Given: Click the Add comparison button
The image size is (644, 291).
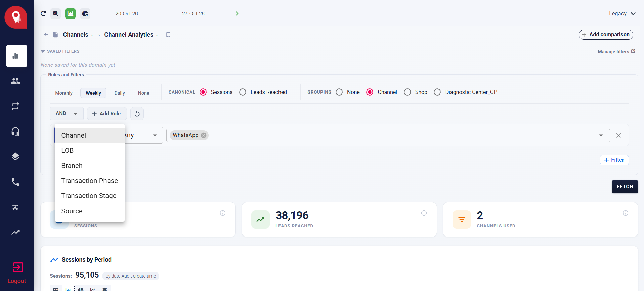Looking at the screenshot, I should [606, 35].
